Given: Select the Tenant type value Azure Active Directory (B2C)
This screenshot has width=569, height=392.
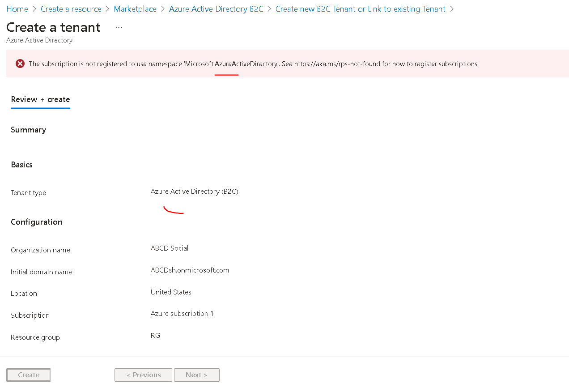Looking at the screenshot, I should 194,191.
